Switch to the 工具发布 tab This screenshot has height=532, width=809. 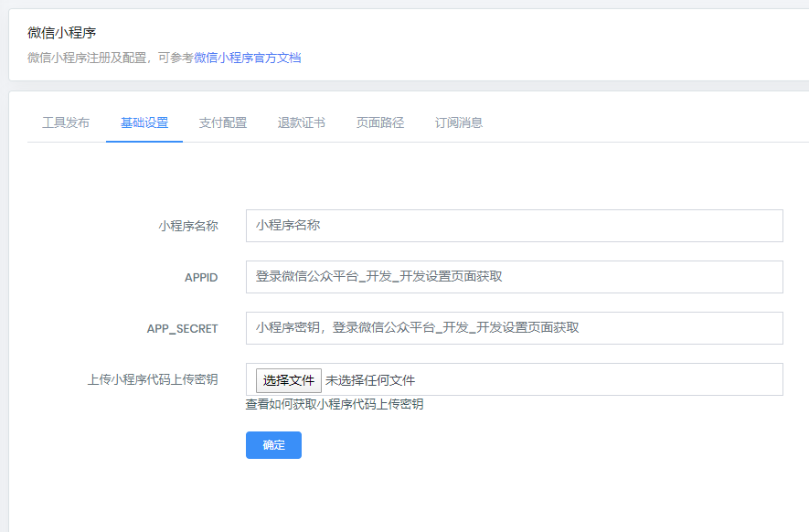coord(66,122)
